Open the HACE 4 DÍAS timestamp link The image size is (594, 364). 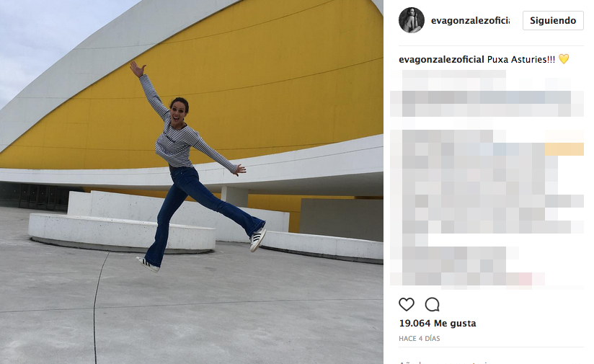[420, 338]
